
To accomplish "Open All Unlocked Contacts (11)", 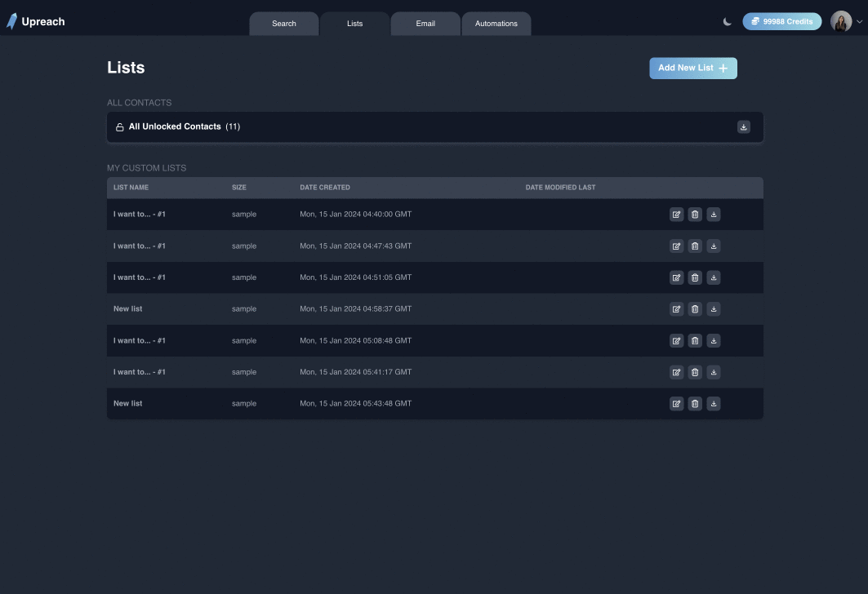I will pos(434,127).
